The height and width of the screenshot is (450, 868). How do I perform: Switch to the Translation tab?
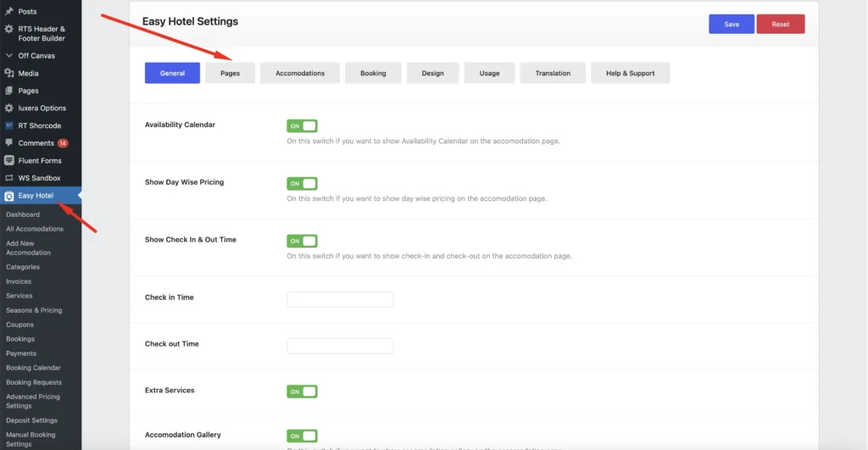[x=553, y=73]
